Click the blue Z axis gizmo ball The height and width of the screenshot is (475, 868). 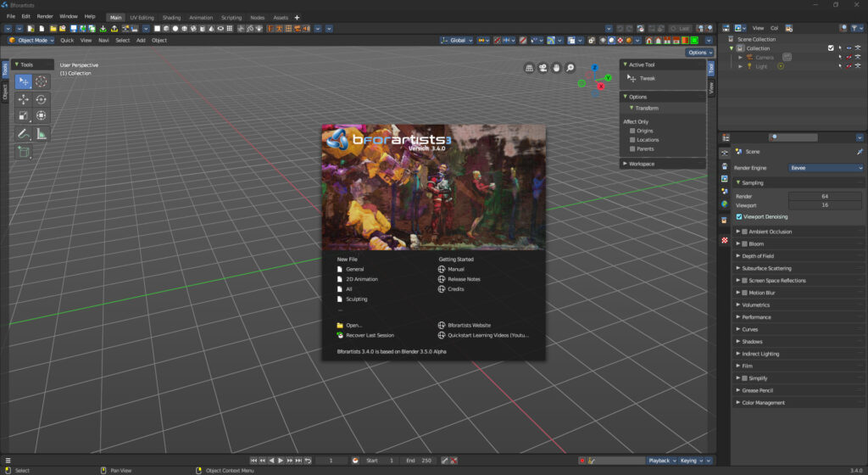(594, 68)
